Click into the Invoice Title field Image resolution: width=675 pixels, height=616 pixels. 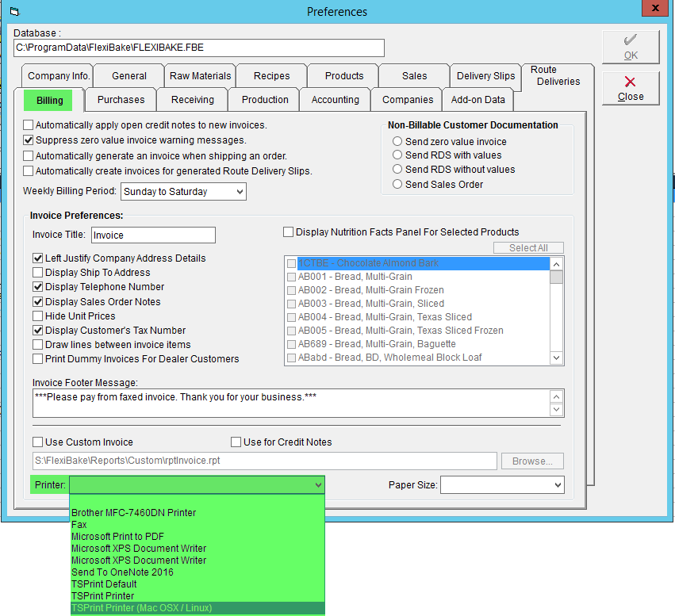coord(153,235)
